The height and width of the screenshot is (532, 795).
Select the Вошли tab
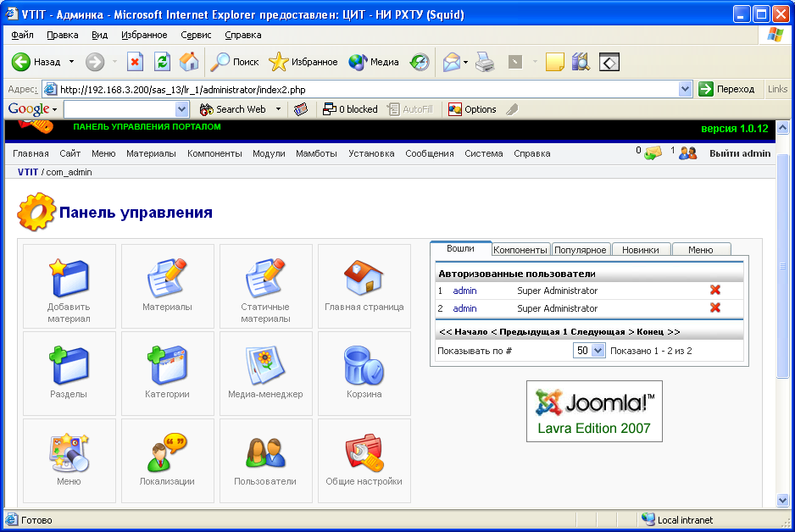pyautogui.click(x=460, y=248)
